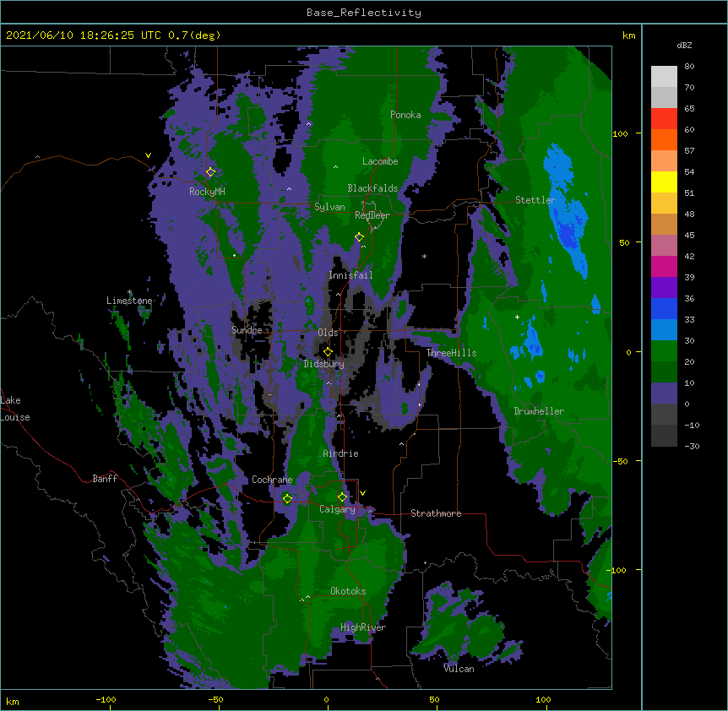Click the Blackfalds label
Image resolution: width=728 pixels, height=711 pixels.
point(372,188)
